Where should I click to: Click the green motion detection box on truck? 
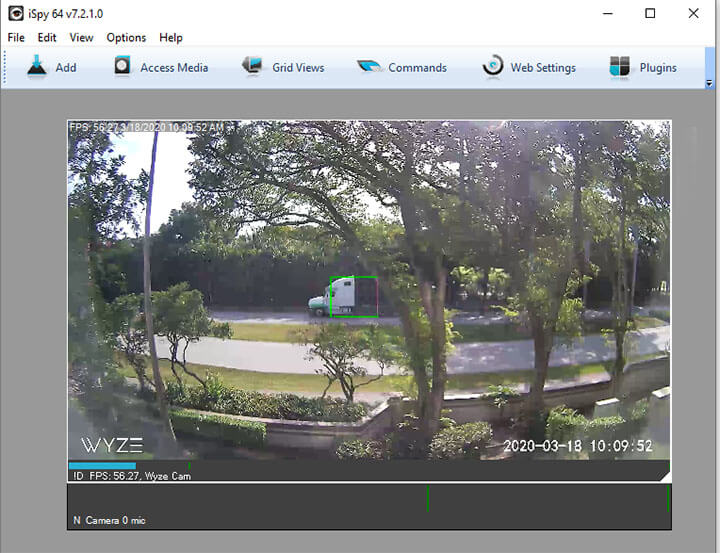353,297
